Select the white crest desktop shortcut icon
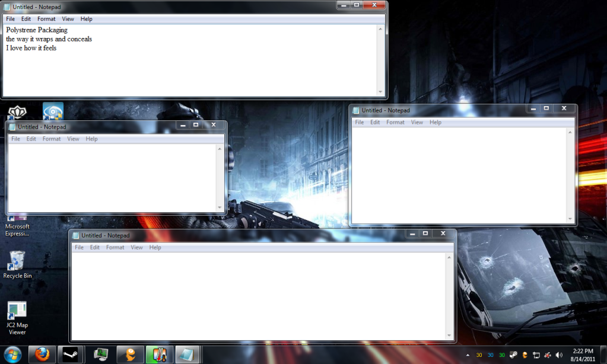Viewport: 607px width, 364px height. tap(17, 112)
